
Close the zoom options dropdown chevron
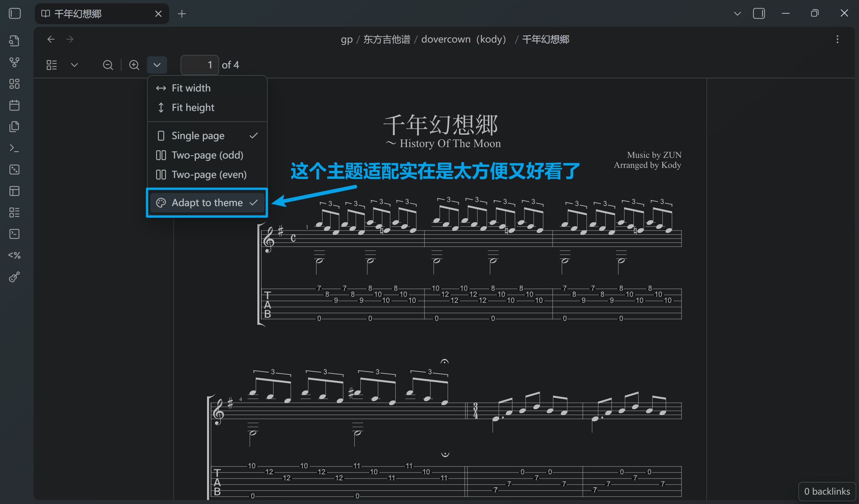coord(157,65)
